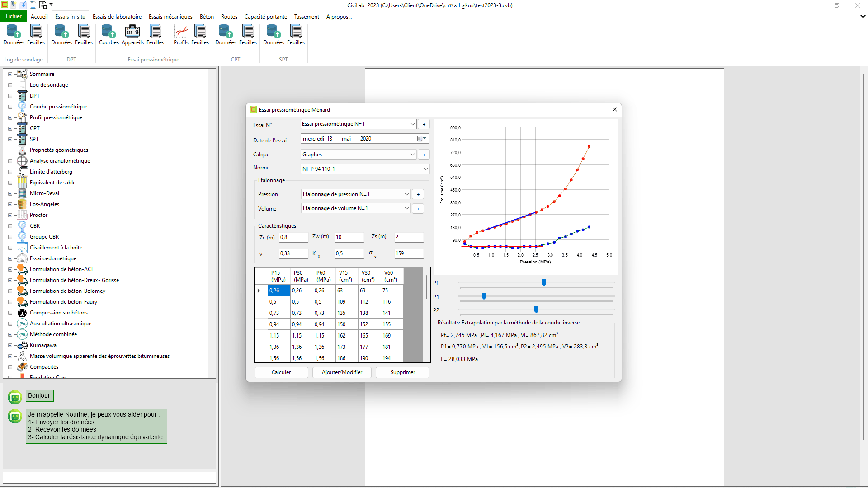Viewport: 868px width, 488px height.
Task: Click the Auscultation ultrasonique icon
Action: click(x=22, y=324)
